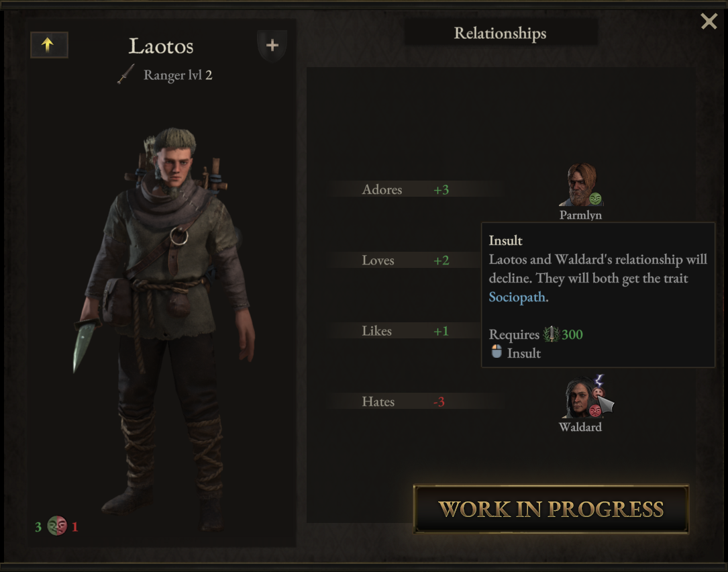Click the red angry face on Waldard
The width and height of the screenshot is (728, 572).
(594, 411)
